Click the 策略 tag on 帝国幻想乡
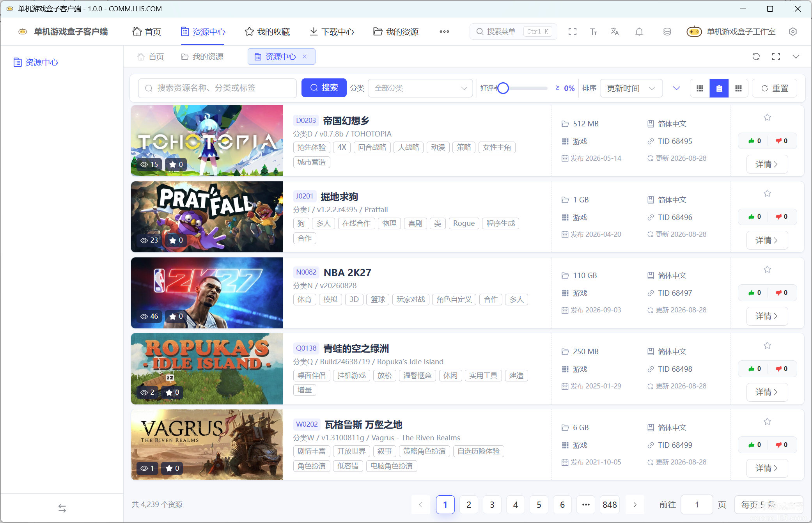Viewport: 812px width, 523px height. click(x=464, y=147)
